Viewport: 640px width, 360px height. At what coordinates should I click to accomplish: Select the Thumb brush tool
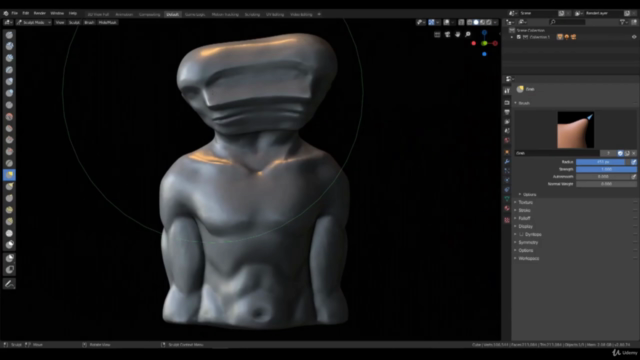[x=9, y=198]
